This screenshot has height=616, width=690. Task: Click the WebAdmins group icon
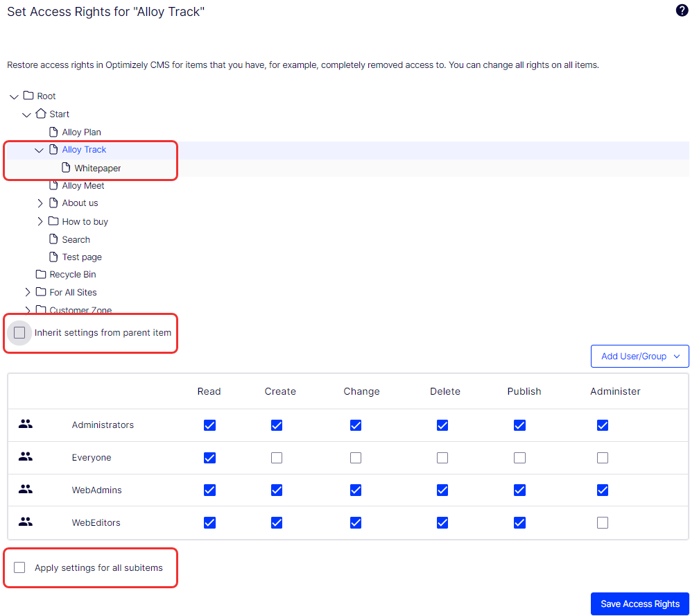[25, 490]
